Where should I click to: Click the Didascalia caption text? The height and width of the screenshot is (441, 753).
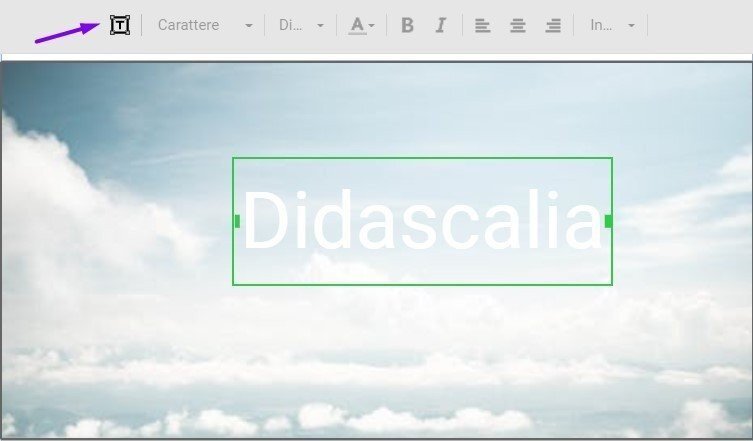pyautogui.click(x=422, y=220)
